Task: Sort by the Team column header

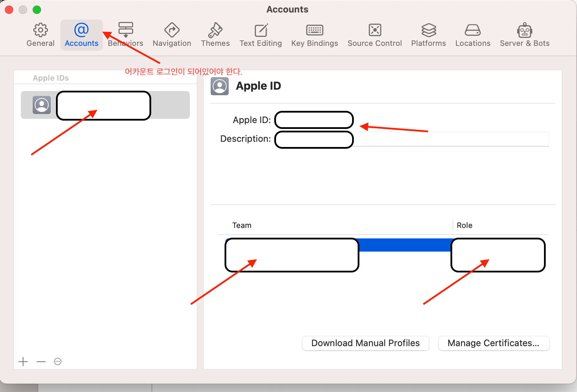Action: pyautogui.click(x=242, y=225)
